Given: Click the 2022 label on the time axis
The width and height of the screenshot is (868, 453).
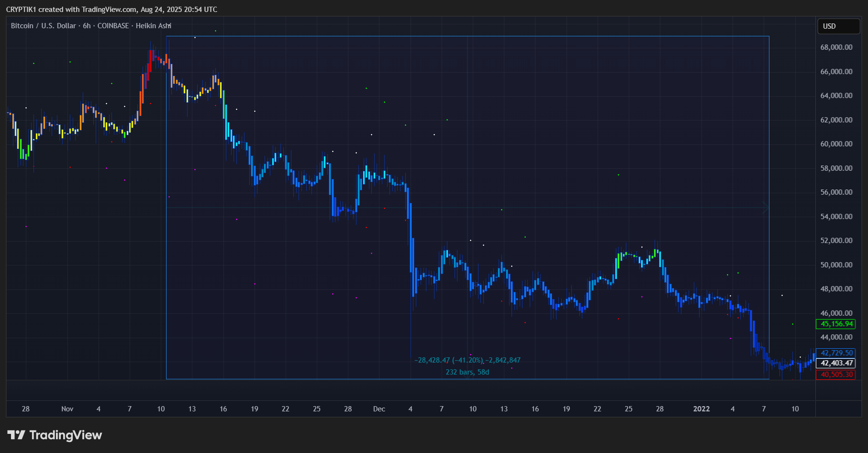Looking at the screenshot, I should 701,409.
